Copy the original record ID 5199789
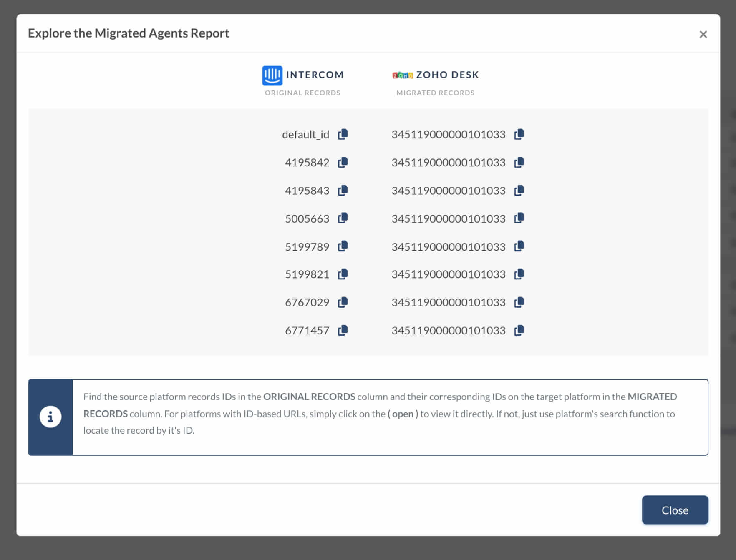Screen dimensions: 736x560 (x=343, y=246)
